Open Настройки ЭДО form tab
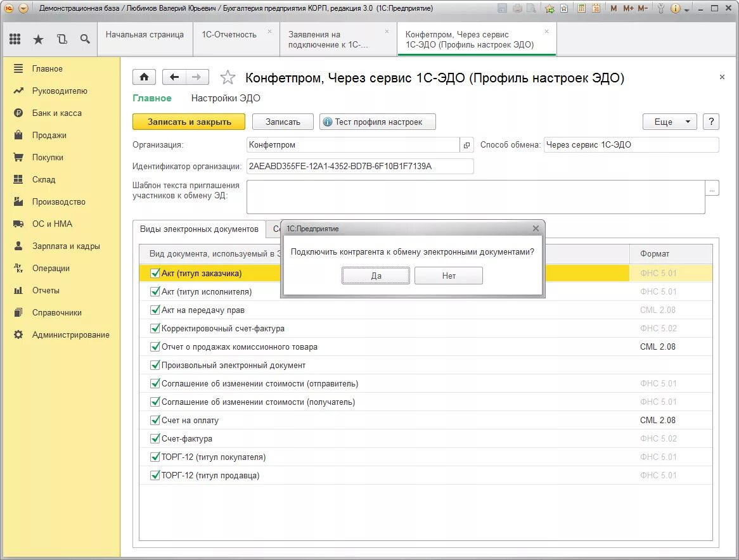 coord(226,98)
